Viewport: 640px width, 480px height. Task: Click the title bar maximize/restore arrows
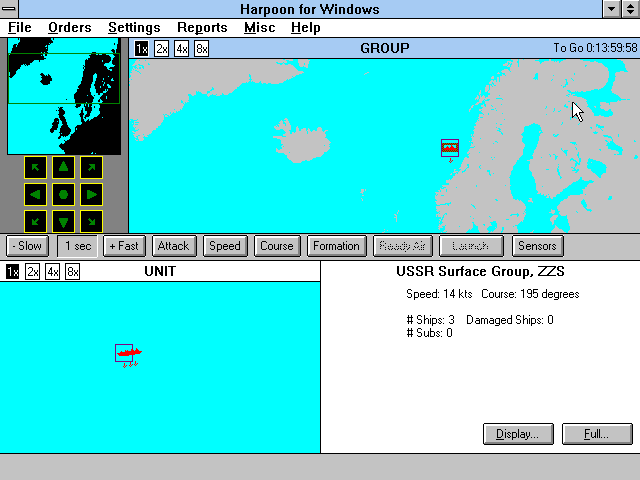point(631,9)
